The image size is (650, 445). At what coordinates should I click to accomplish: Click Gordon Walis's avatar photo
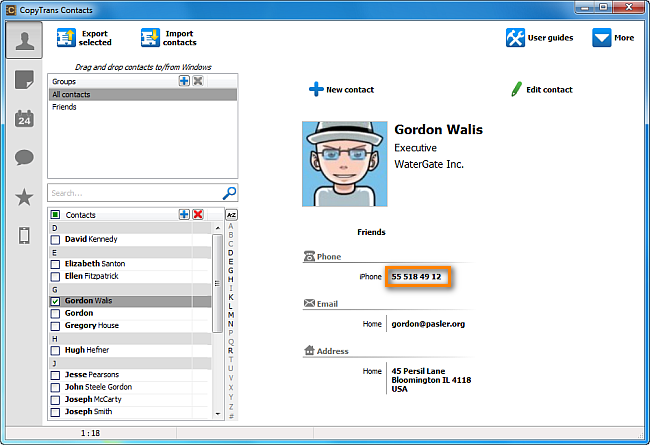(345, 164)
